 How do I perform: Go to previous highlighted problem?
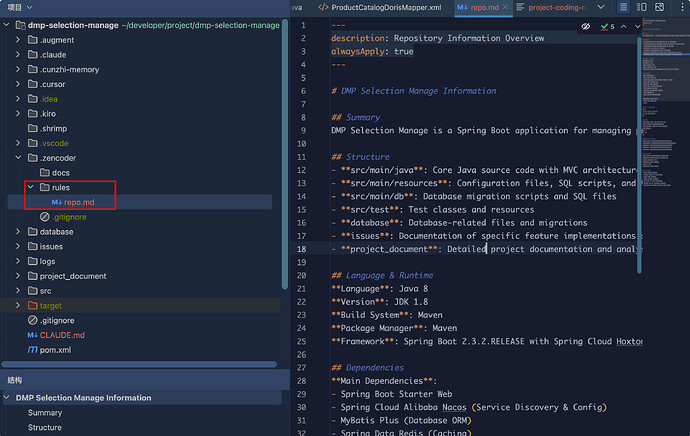point(624,26)
